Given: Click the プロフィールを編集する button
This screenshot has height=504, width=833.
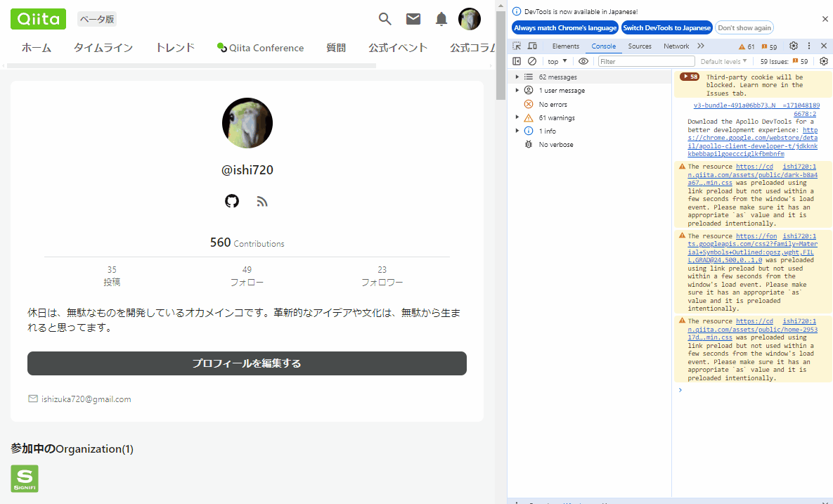Looking at the screenshot, I should pos(247,363).
